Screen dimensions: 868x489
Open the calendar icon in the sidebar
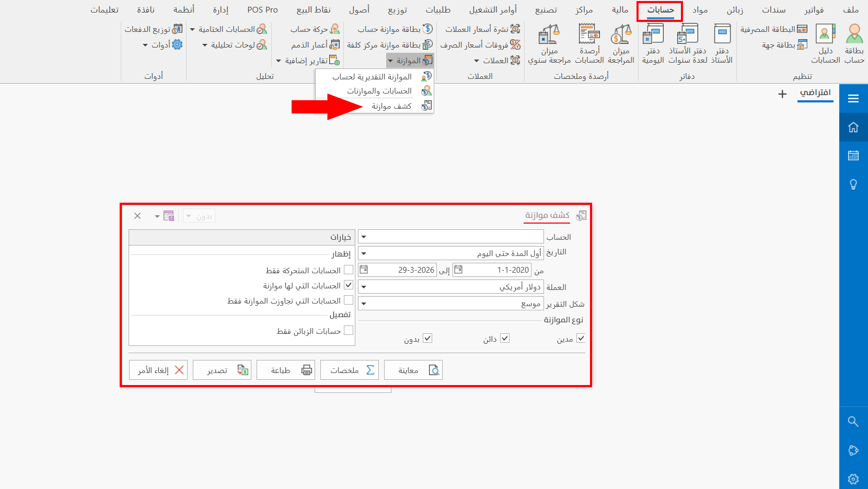coord(853,155)
